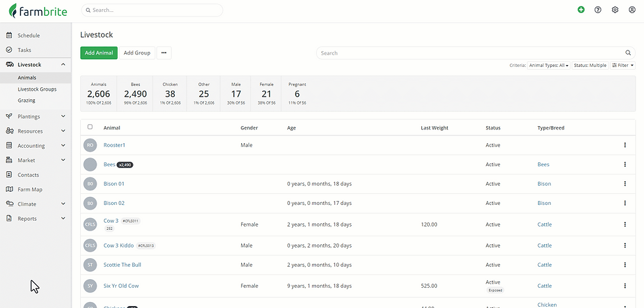The image size is (644, 308).
Task: Click the Resources tractor icon
Action: [9, 131]
